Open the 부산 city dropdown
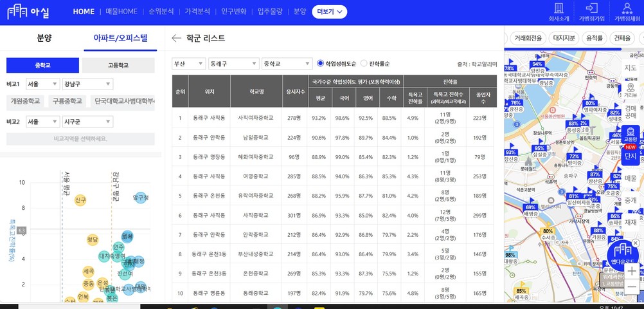Image resolution: width=644 pixels, height=309 pixels. pos(188,63)
